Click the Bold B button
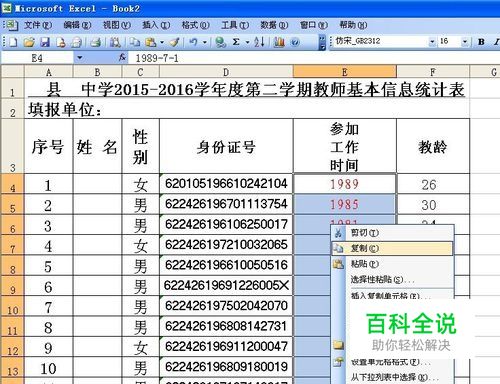This screenshot has height=384, width=500. 481,42
